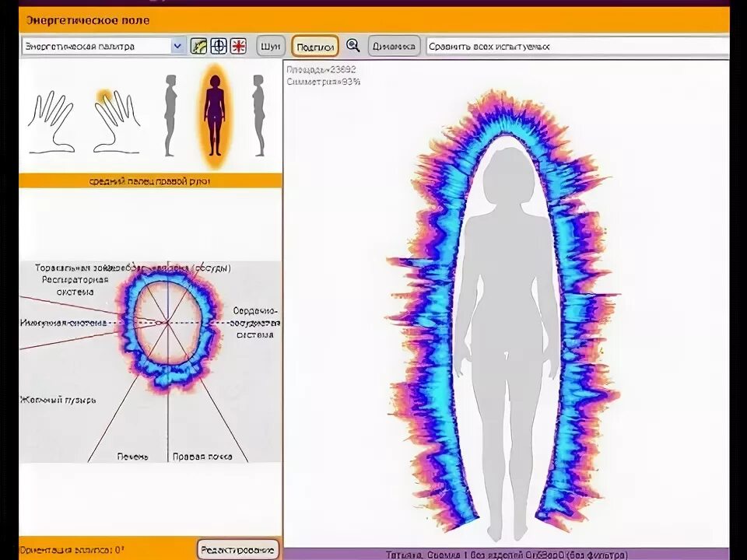Click the red starburst icon
The image size is (747, 560).
point(239,46)
